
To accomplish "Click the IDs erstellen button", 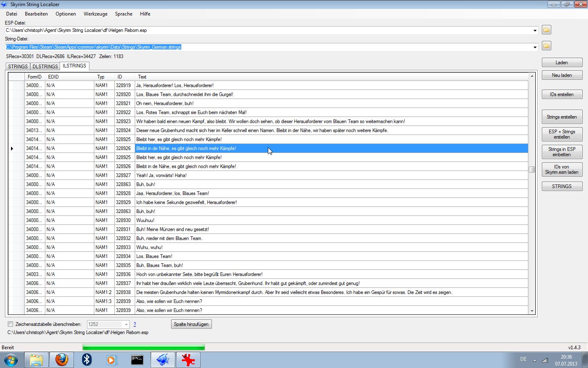I will (x=561, y=94).
